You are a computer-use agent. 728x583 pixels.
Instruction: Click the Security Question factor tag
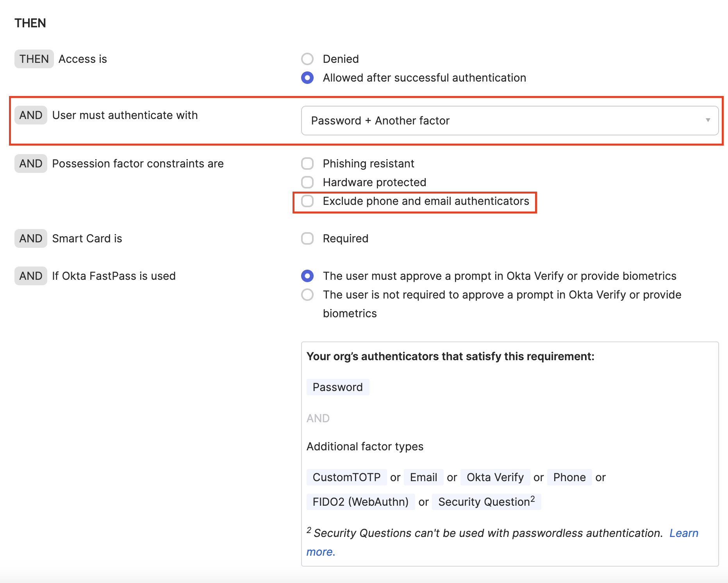click(486, 502)
